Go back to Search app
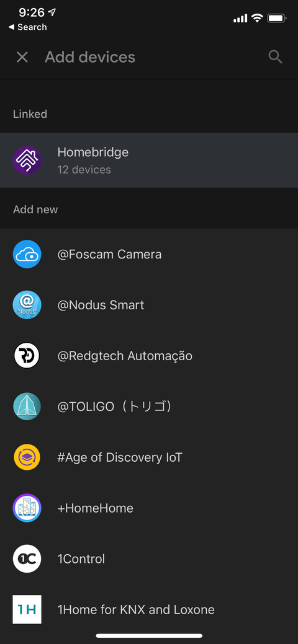This screenshot has height=644, width=298. pyautogui.click(x=27, y=27)
